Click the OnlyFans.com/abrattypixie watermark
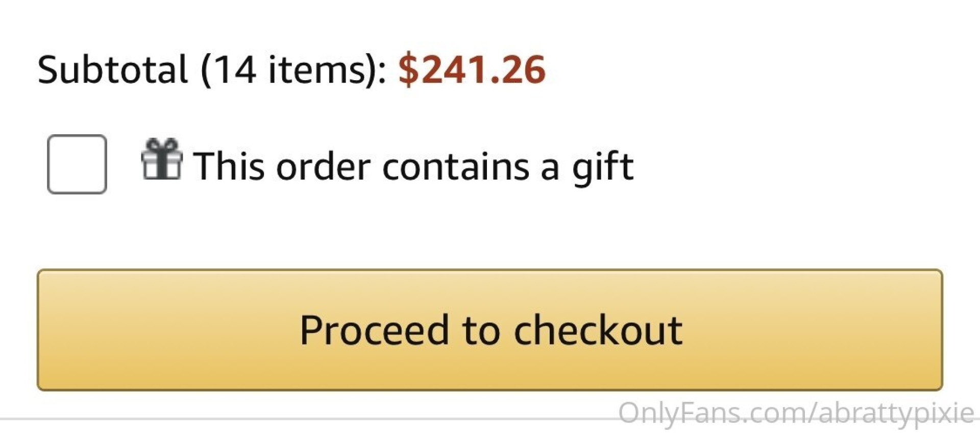Viewport: 980px width, 435px height. pyautogui.click(x=796, y=413)
